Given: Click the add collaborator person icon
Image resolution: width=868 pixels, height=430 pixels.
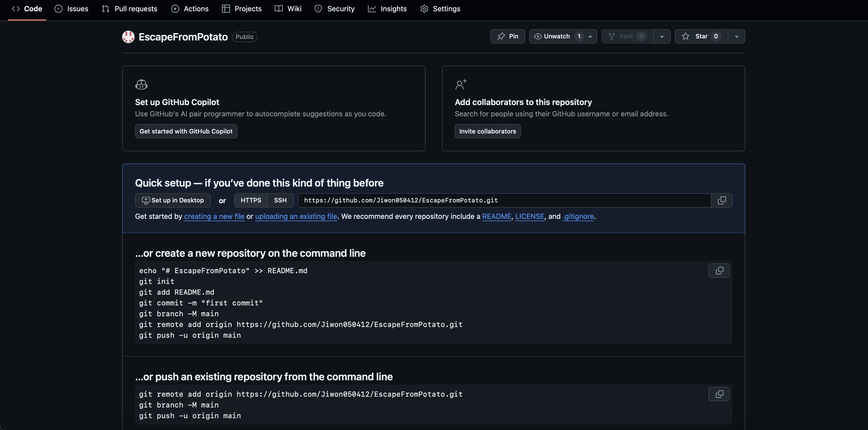Looking at the screenshot, I should tap(461, 84).
